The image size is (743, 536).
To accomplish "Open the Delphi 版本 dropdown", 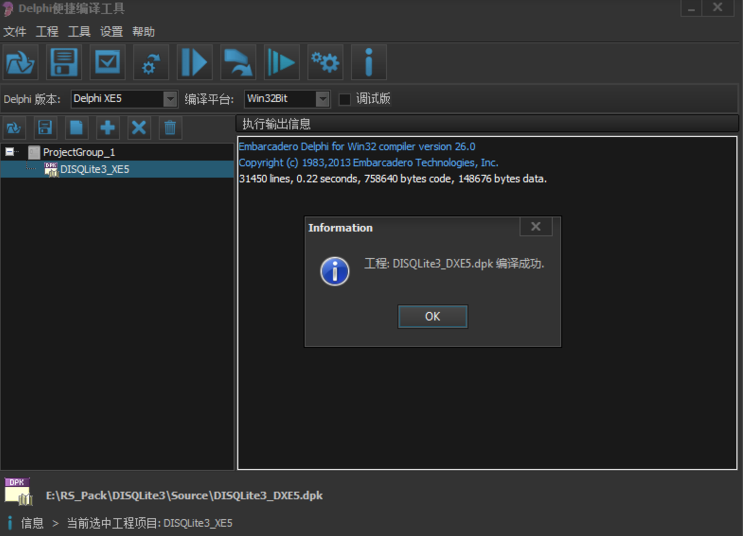I will coord(170,99).
